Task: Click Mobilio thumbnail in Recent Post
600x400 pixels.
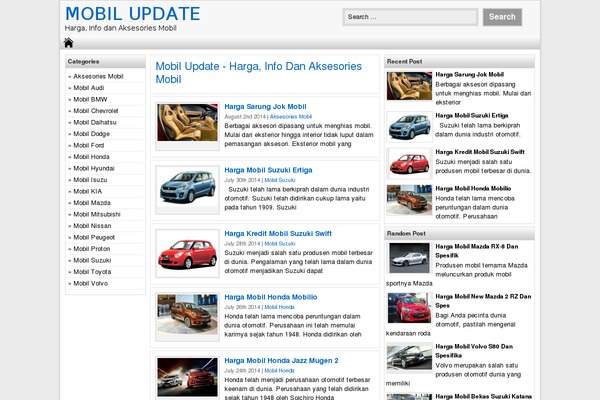Action: coord(409,200)
